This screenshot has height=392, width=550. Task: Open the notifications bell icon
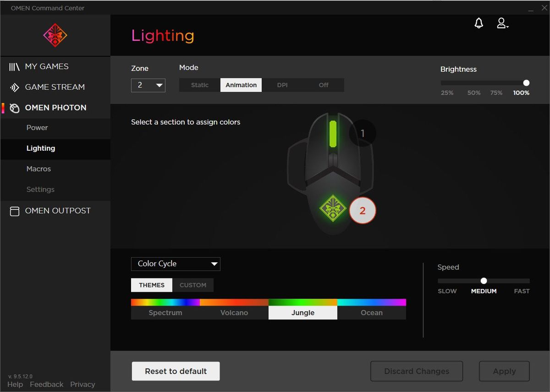coord(478,23)
